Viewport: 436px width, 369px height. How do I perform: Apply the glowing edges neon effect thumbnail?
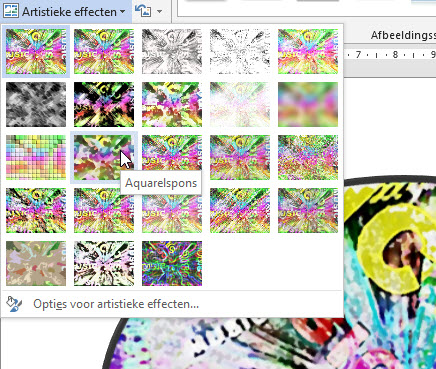tap(172, 264)
